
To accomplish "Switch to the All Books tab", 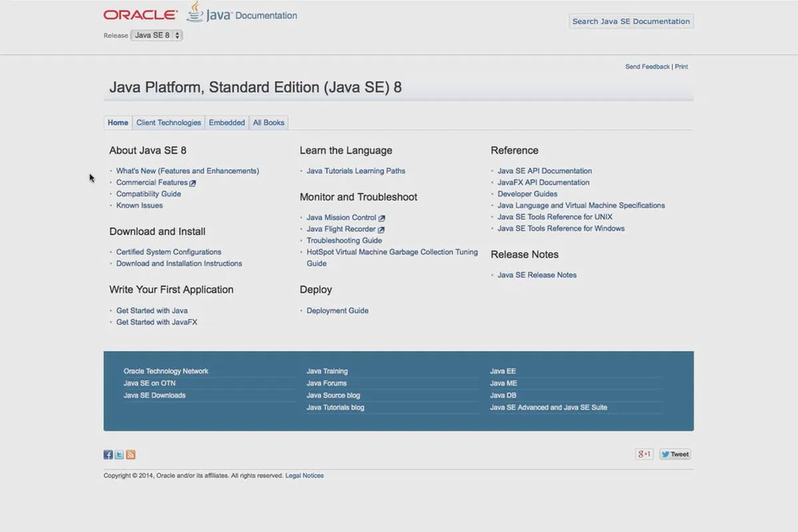I will 269,122.
